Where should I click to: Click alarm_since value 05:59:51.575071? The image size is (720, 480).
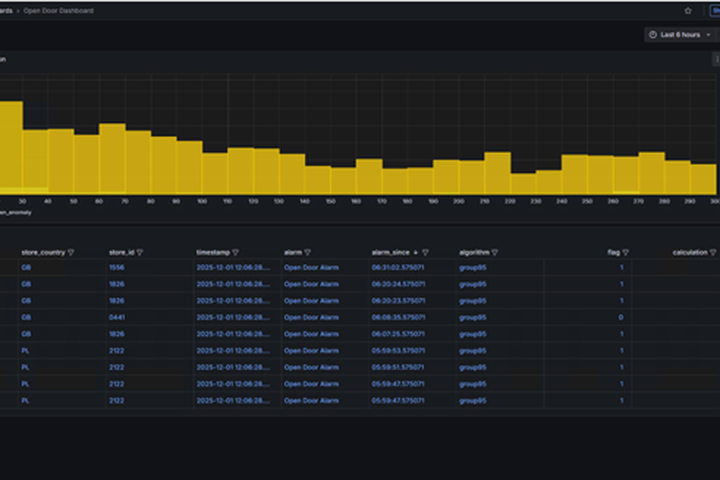click(398, 367)
